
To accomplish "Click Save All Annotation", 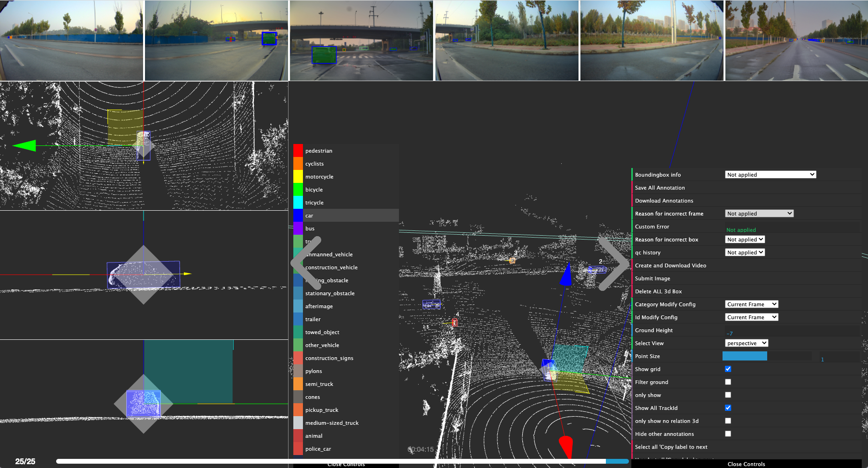I will pyautogui.click(x=660, y=188).
